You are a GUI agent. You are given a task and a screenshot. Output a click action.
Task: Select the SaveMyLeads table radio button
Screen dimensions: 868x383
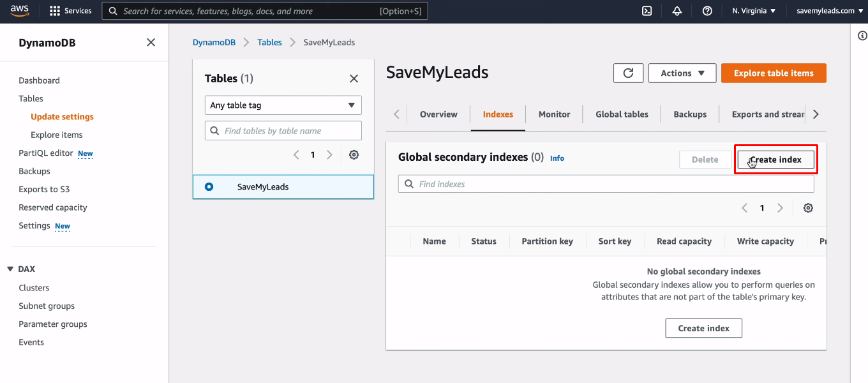(209, 187)
